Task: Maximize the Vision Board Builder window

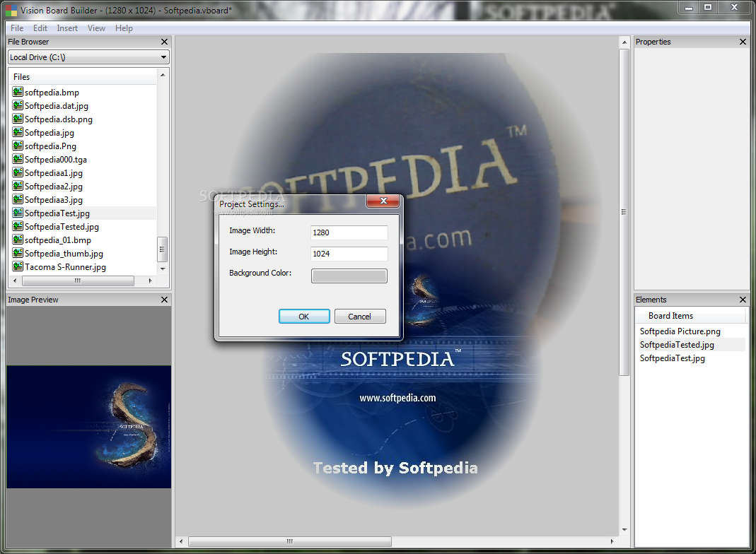Action: point(708,7)
